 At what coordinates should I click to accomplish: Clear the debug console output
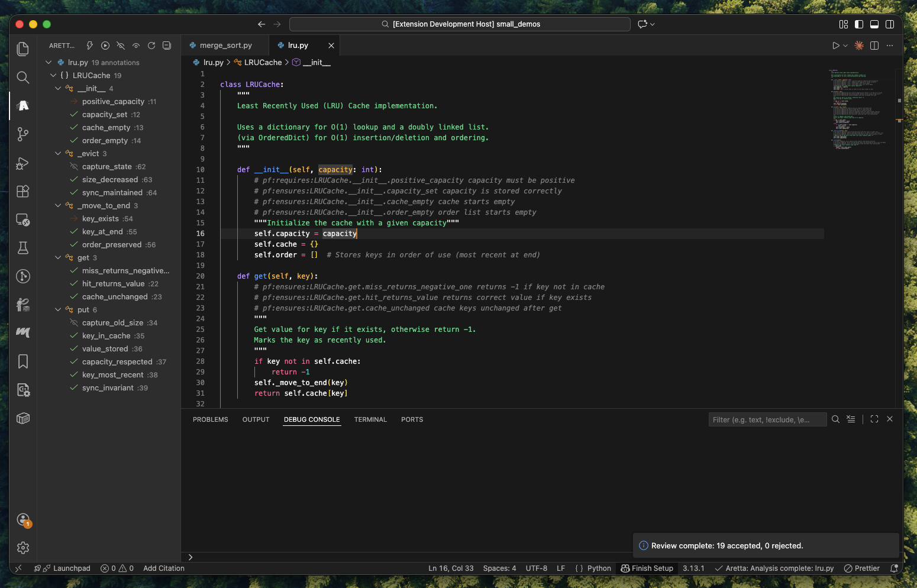851,419
